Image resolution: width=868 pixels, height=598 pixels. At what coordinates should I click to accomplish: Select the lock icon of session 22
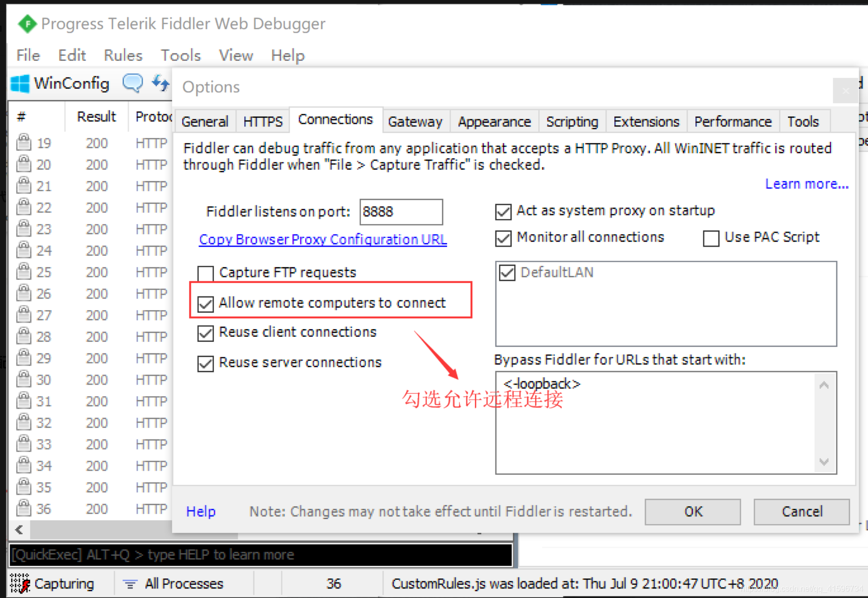click(x=24, y=207)
